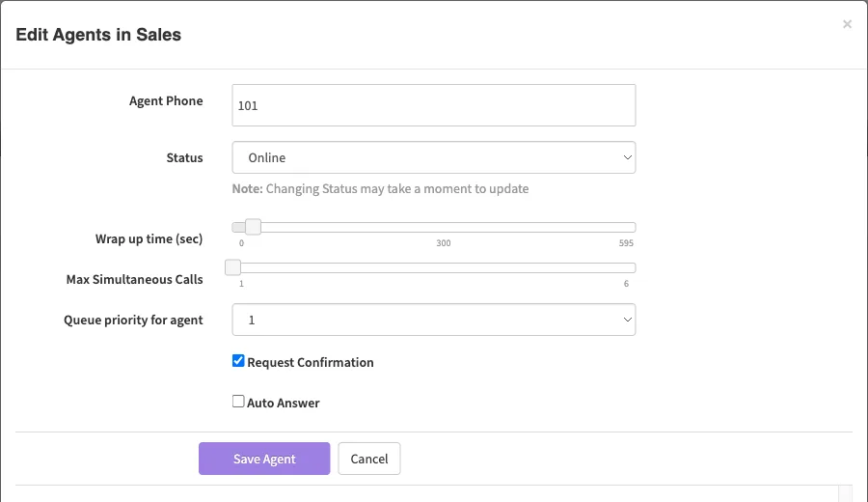
Task: Click the Edit Agents in Sales heading
Action: tap(98, 35)
